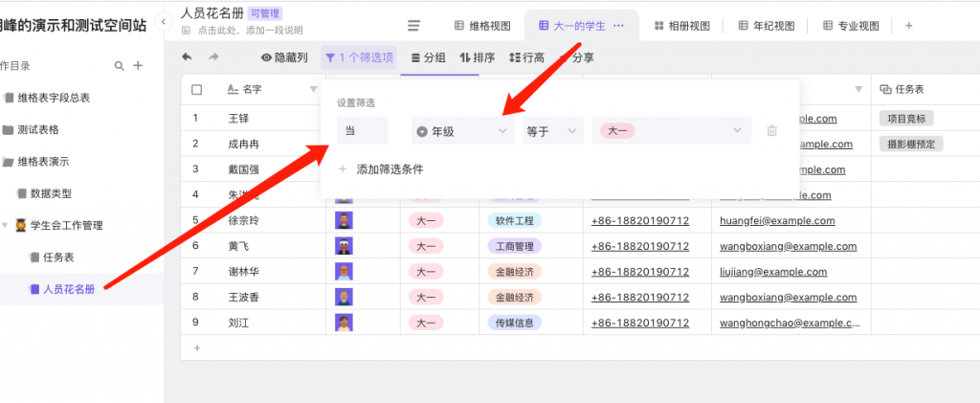Add a new view with plus icon
Image resolution: width=980 pixels, height=403 pixels.
click(908, 26)
